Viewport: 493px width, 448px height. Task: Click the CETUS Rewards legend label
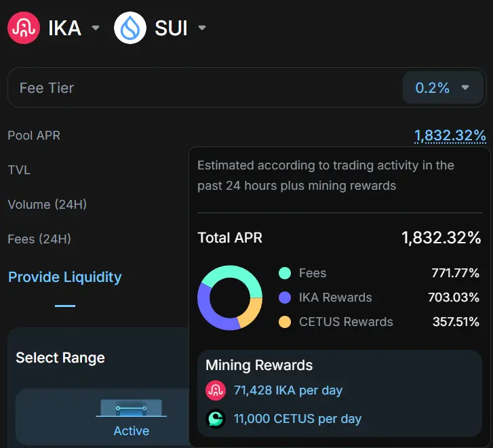(x=346, y=322)
